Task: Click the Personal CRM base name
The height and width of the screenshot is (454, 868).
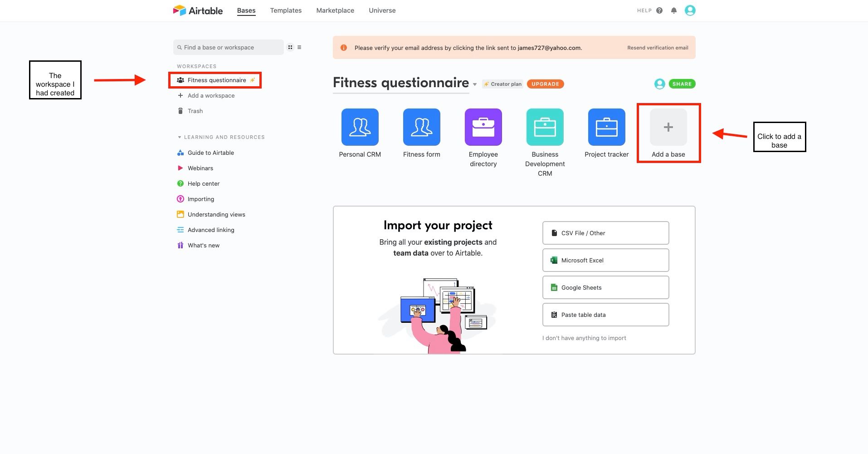Action: (360, 154)
